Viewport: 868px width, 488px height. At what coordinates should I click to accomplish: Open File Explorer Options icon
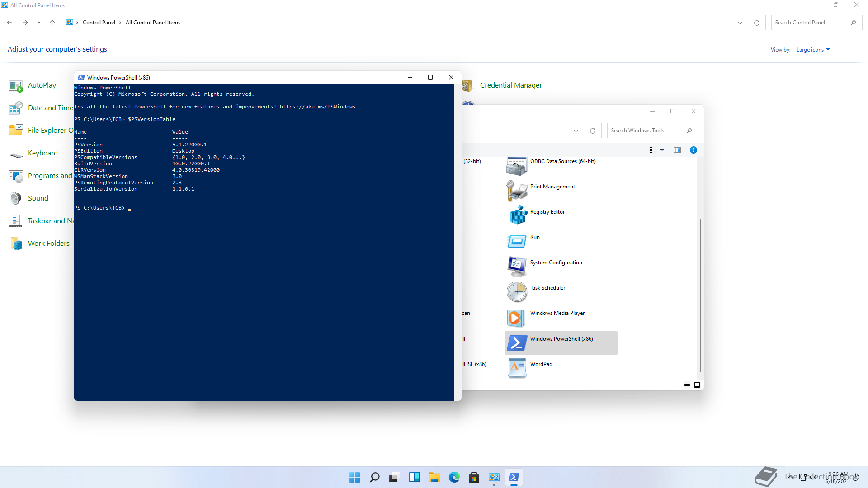coord(16,131)
